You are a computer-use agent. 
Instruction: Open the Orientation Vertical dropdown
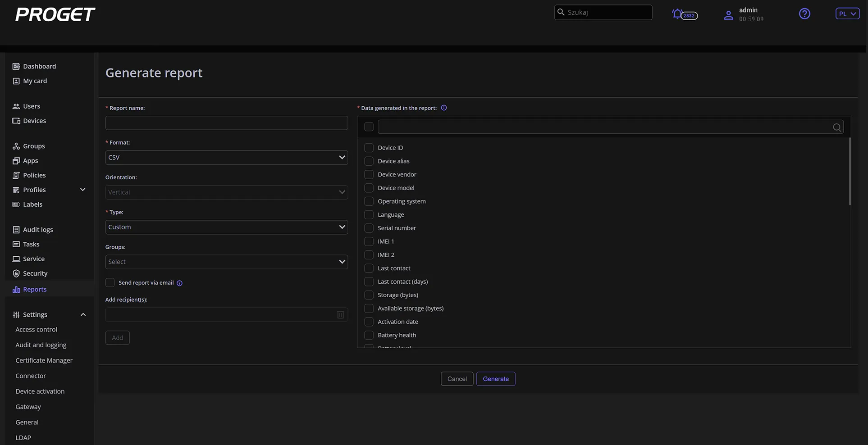click(x=227, y=192)
